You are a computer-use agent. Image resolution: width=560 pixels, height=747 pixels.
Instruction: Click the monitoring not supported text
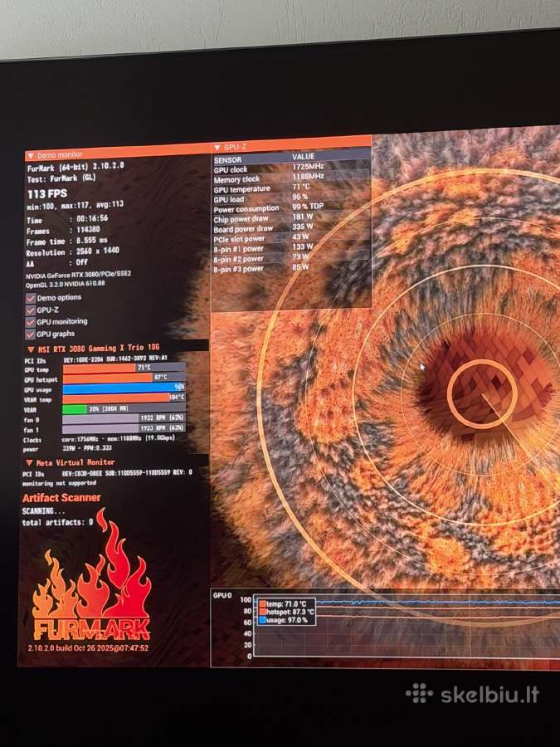(59, 483)
